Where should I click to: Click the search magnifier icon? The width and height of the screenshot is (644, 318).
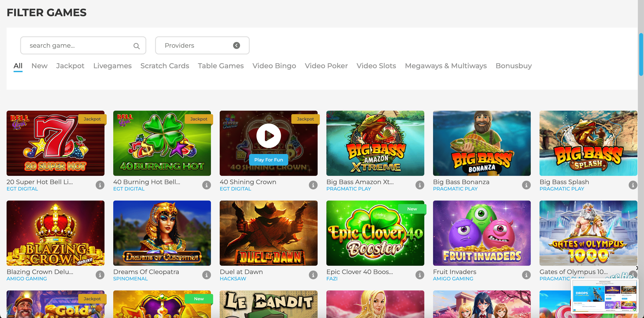[136, 46]
